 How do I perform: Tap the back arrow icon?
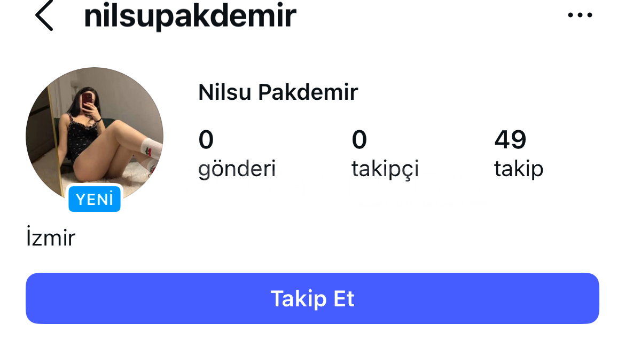[44, 16]
